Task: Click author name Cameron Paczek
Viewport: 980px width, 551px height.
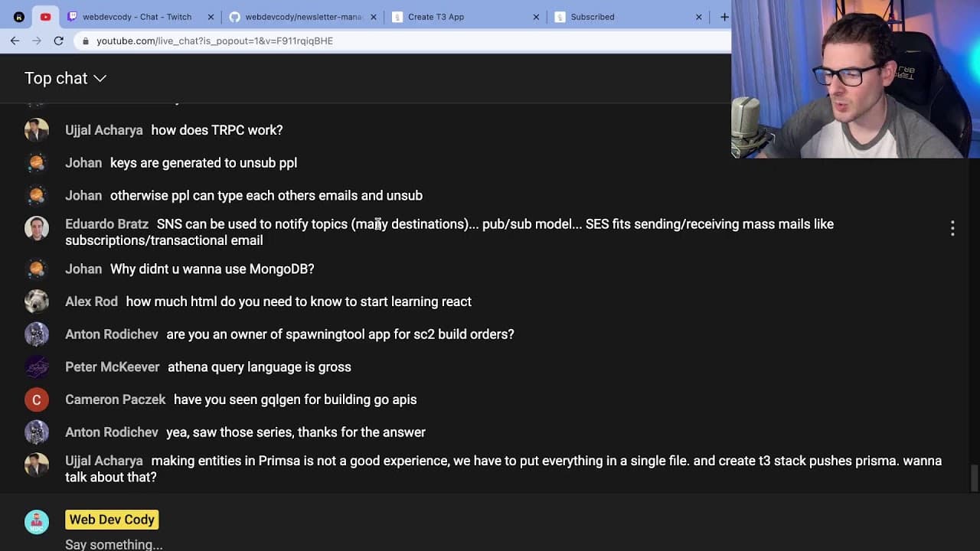Action: tap(116, 399)
